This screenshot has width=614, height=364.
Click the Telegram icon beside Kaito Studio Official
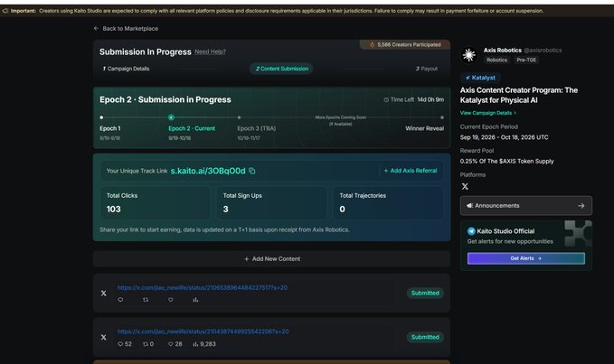(471, 231)
